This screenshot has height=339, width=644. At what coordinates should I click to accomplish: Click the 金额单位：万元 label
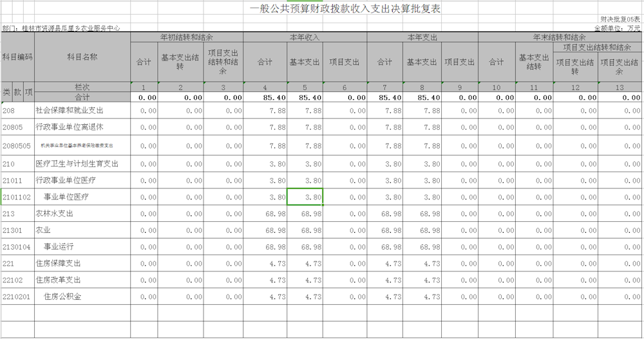pos(617,28)
